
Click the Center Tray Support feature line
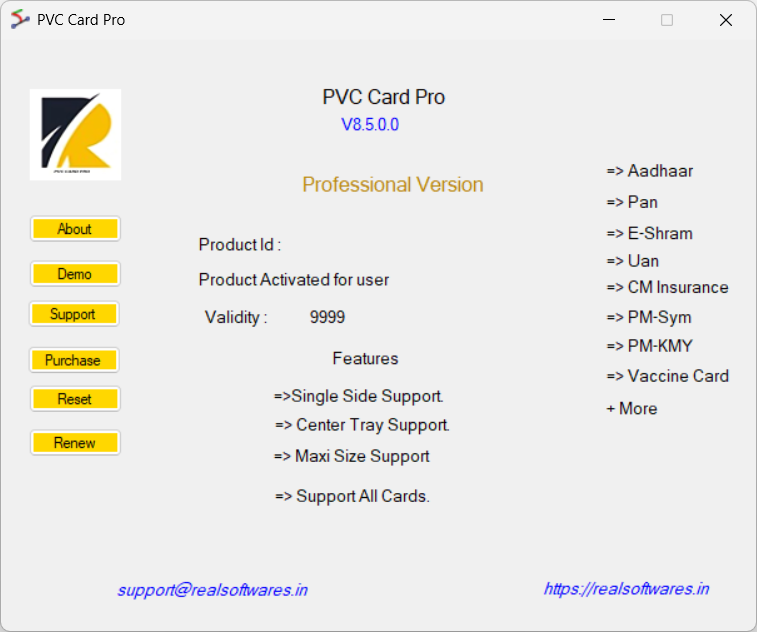(x=362, y=425)
